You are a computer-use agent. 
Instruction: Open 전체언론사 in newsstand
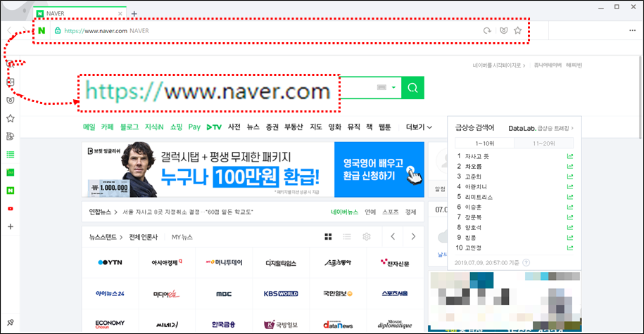(x=144, y=237)
